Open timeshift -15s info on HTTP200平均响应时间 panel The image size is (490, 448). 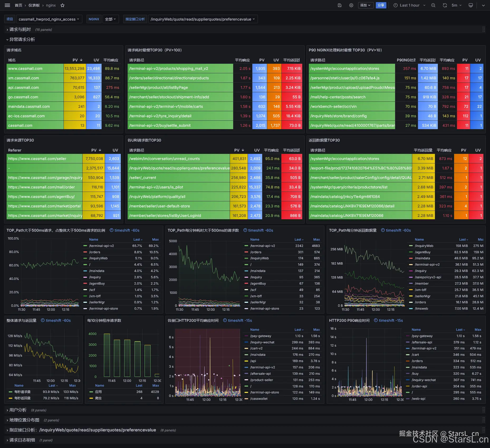pos(237,320)
